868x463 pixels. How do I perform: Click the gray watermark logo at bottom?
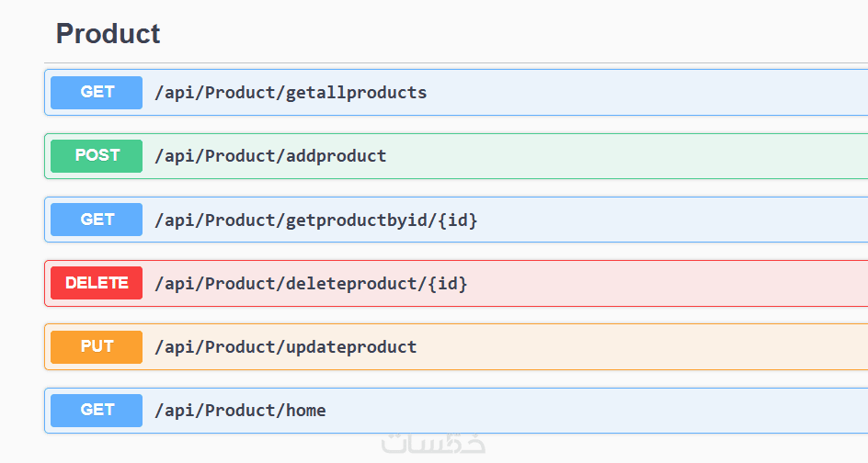pyautogui.click(x=433, y=446)
